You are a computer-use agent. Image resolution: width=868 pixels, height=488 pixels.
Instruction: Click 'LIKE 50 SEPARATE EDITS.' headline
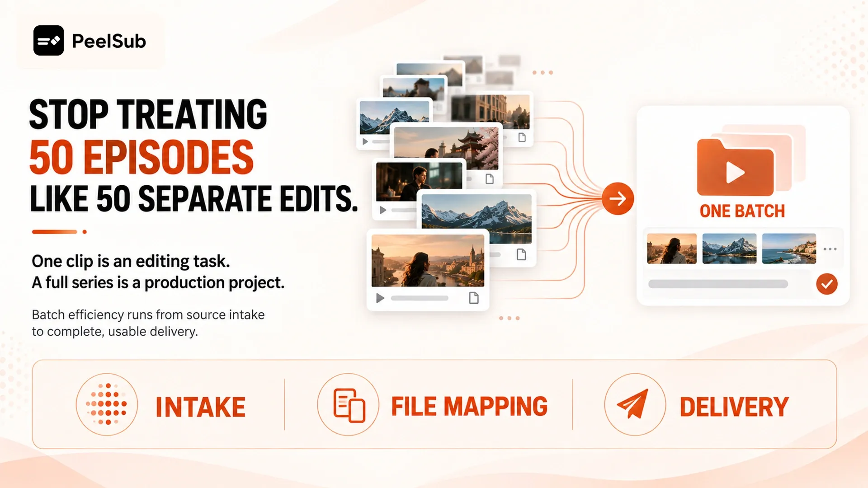(x=193, y=199)
